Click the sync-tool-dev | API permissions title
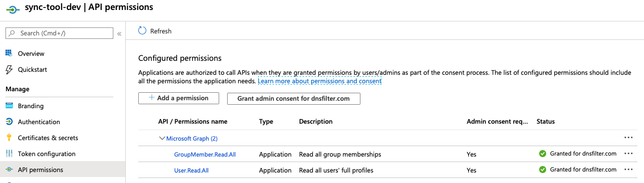The height and width of the screenshot is (183, 644). point(89,7)
